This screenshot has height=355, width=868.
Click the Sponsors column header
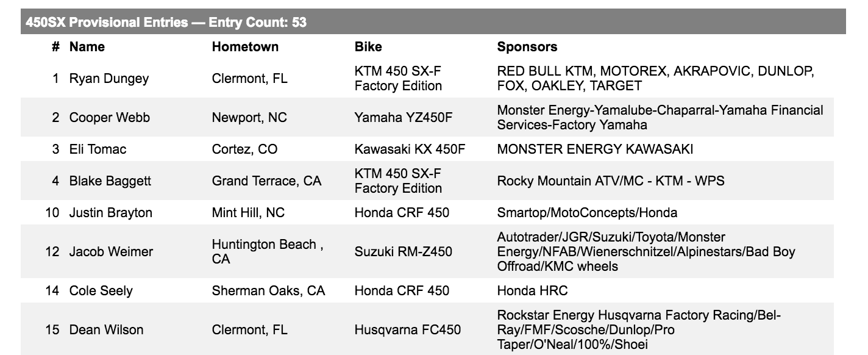point(527,47)
